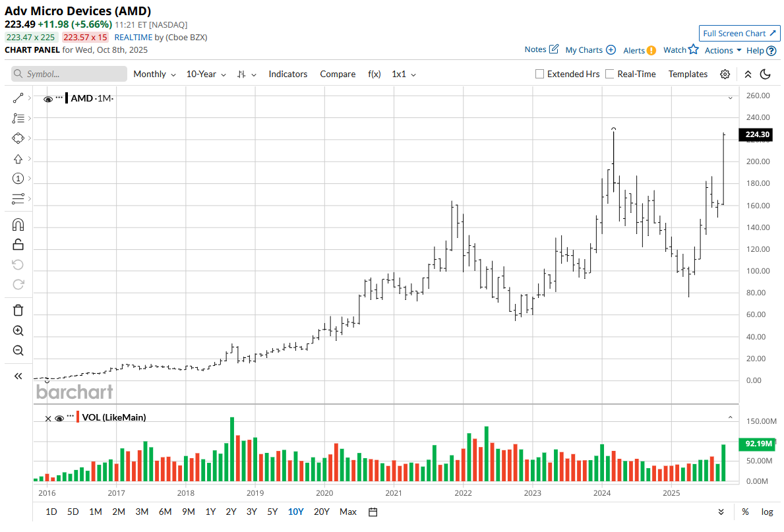Select the 10Y time range
Viewport: 784px width, 532px height.
pos(295,512)
